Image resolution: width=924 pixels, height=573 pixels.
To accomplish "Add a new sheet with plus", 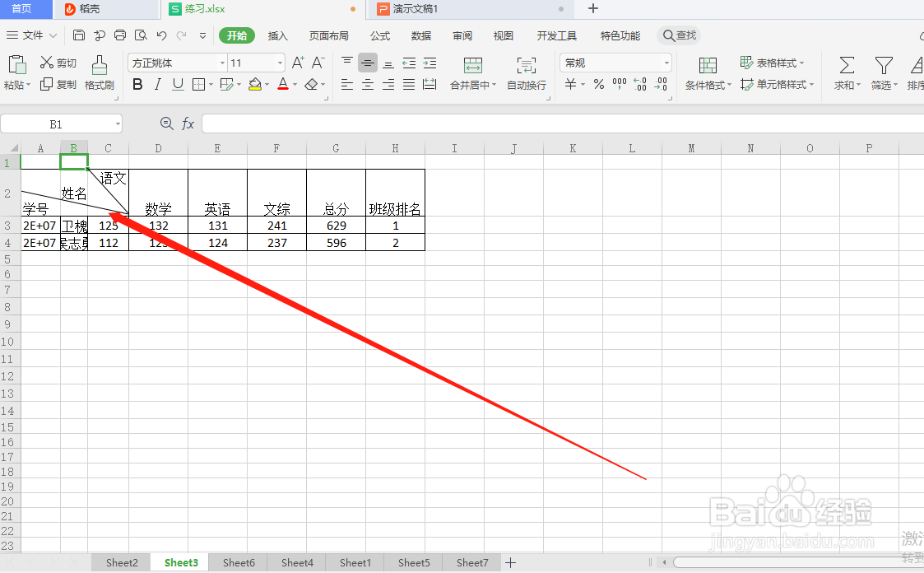I will [510, 563].
